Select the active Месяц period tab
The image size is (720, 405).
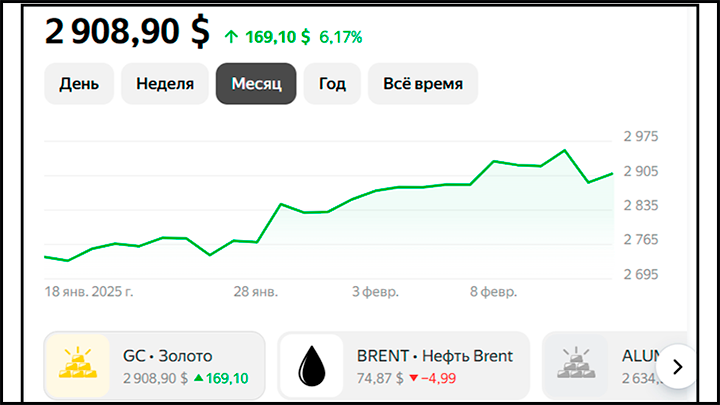click(x=256, y=84)
